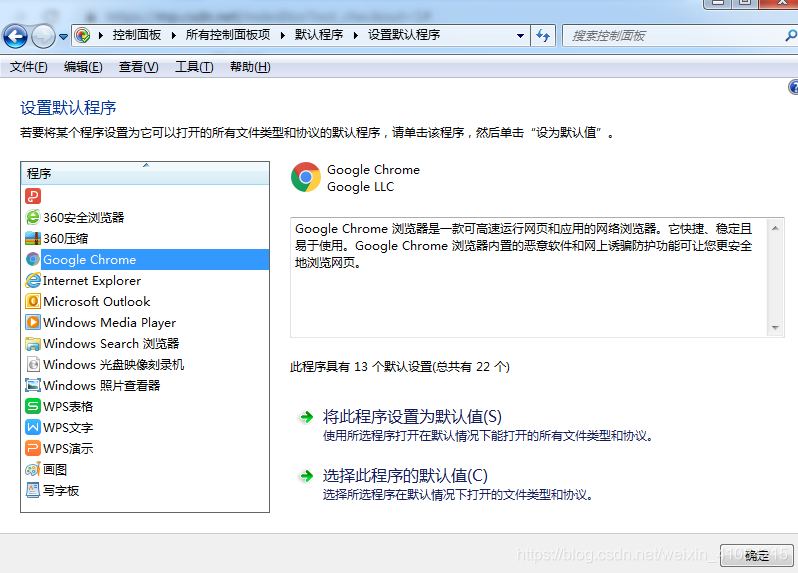Select 360压缩 text in program list

point(66,238)
